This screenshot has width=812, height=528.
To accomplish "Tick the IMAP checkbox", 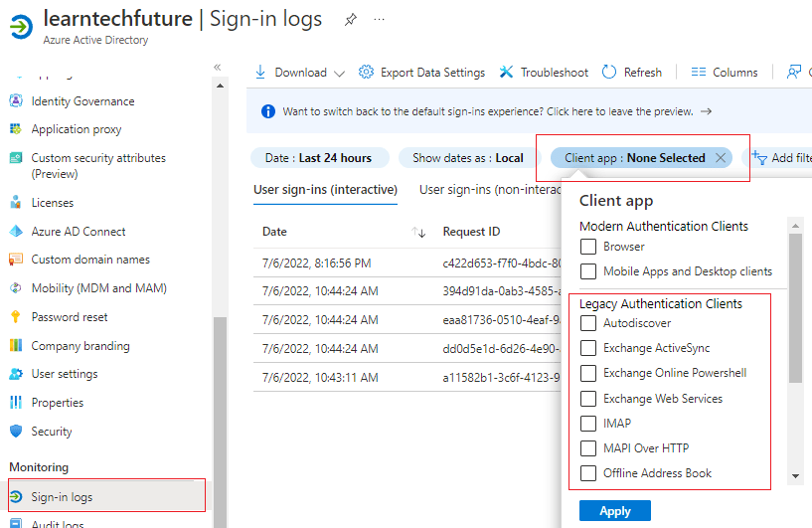I will tap(588, 424).
